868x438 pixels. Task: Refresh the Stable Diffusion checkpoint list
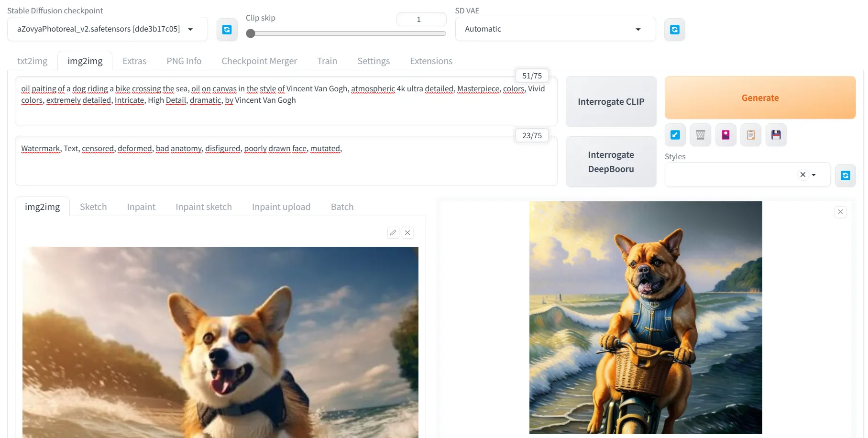(227, 30)
